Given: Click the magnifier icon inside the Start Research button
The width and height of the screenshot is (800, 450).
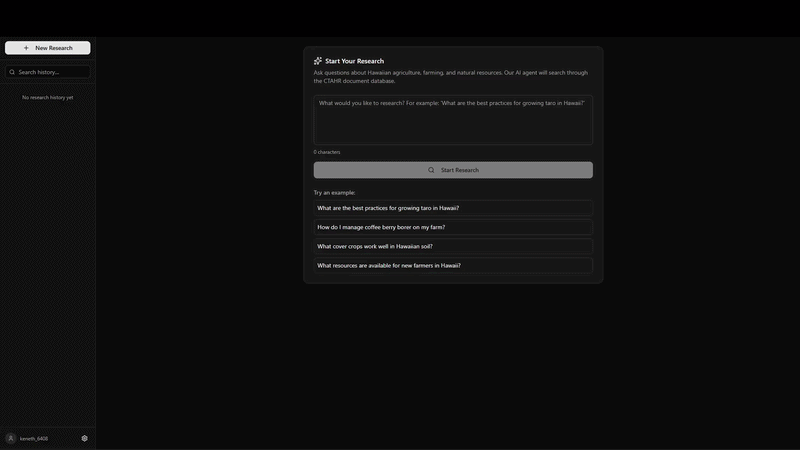Looking at the screenshot, I should point(431,170).
